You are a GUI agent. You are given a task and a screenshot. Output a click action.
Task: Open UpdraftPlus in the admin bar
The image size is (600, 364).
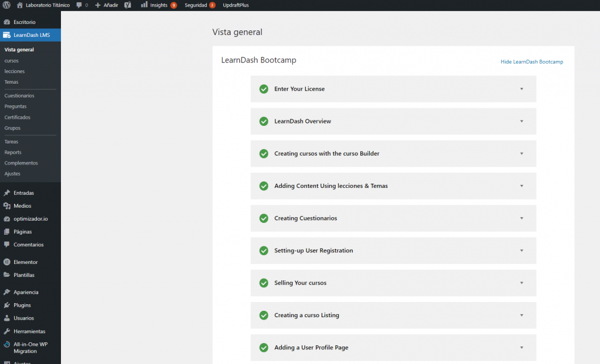point(236,5)
